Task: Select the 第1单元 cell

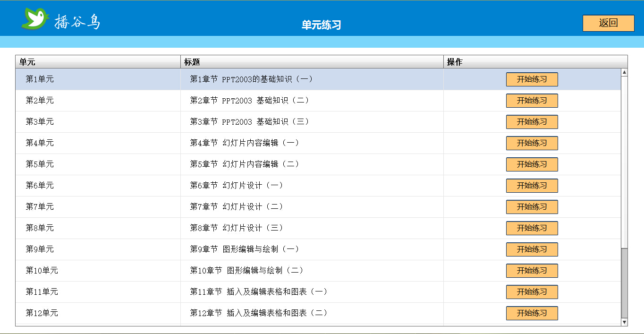Action: point(98,79)
